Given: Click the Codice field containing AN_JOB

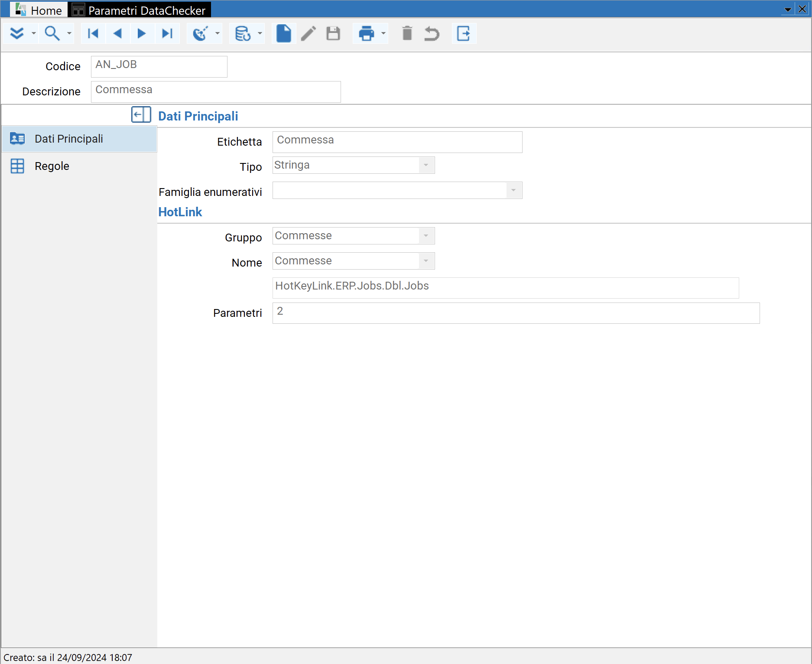Looking at the screenshot, I should pos(159,66).
